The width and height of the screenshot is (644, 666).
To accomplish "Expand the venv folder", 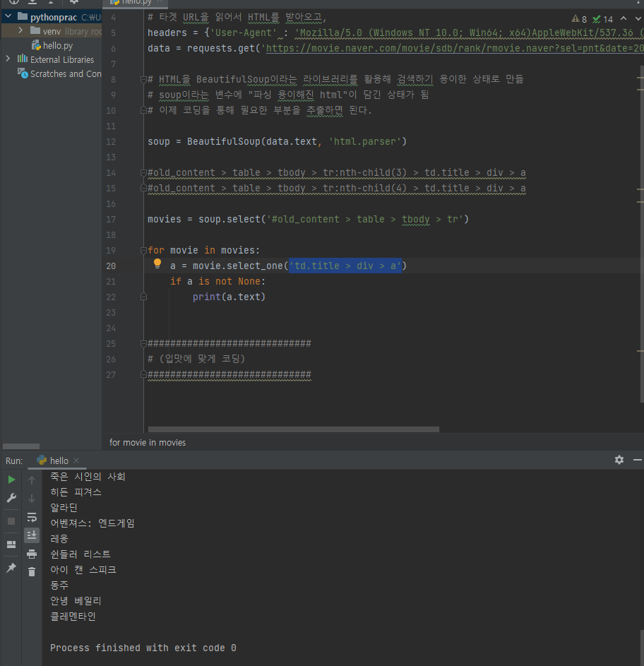I will [x=20, y=30].
